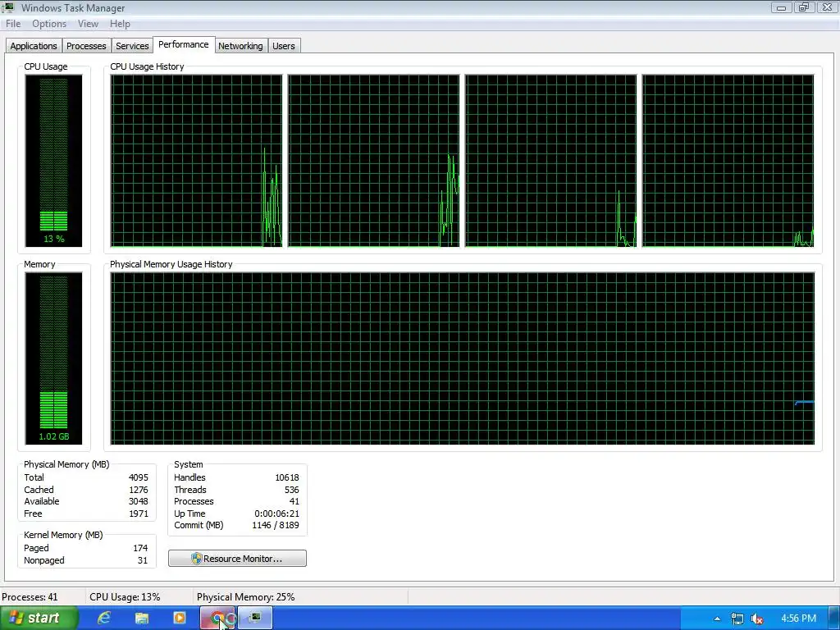Image resolution: width=840 pixels, height=630 pixels.
Task: Open the network status tray icon
Action: pos(737,619)
